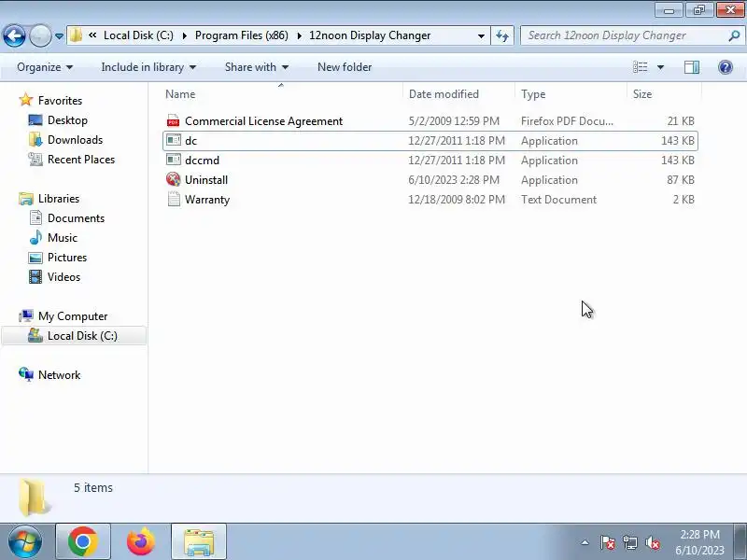Click the Favorites star icon
The height and width of the screenshot is (560, 747).
[26, 100]
